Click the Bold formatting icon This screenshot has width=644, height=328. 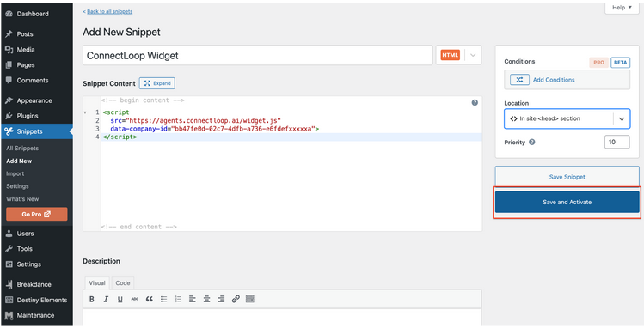point(92,300)
